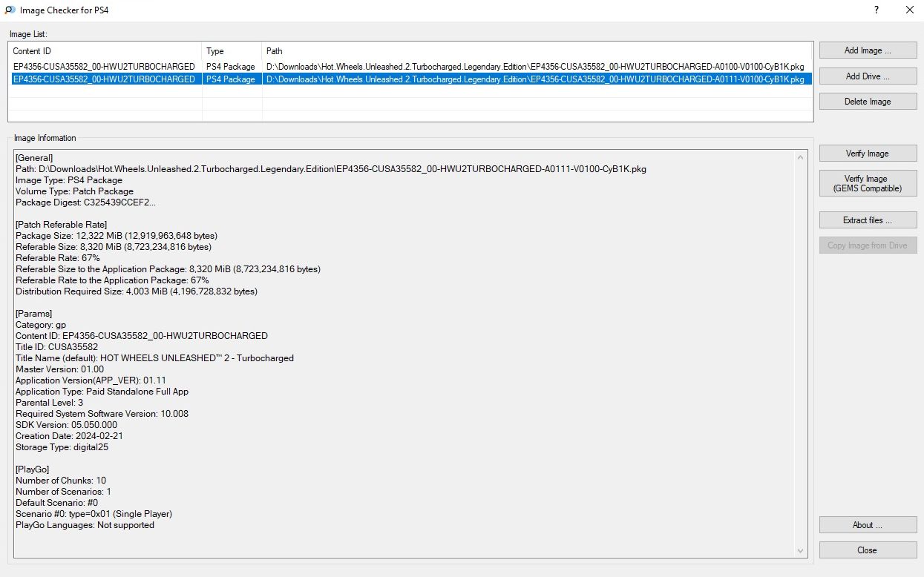This screenshot has width=924, height=577.
Task: Run Verify Image on the selected package
Action: (x=868, y=154)
